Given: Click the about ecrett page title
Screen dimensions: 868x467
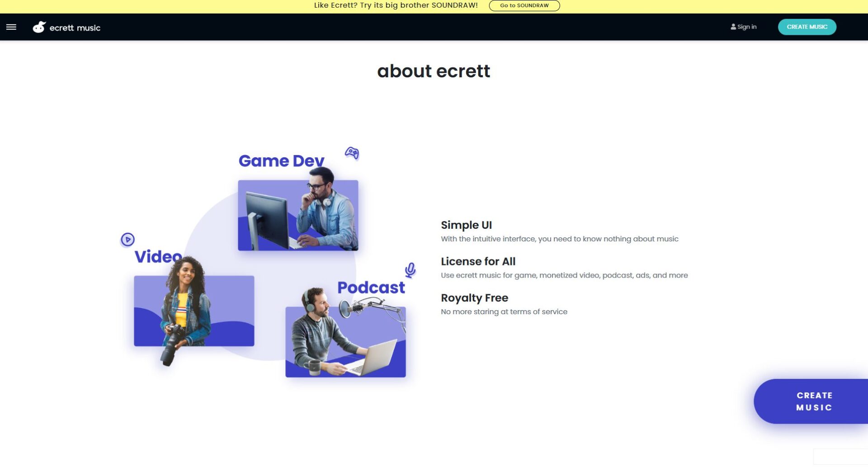Looking at the screenshot, I should click(x=434, y=71).
